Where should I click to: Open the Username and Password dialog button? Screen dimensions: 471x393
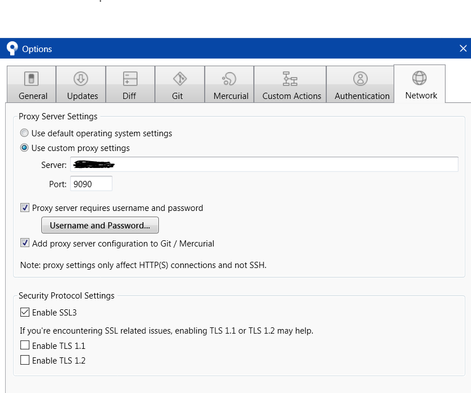[x=100, y=225]
